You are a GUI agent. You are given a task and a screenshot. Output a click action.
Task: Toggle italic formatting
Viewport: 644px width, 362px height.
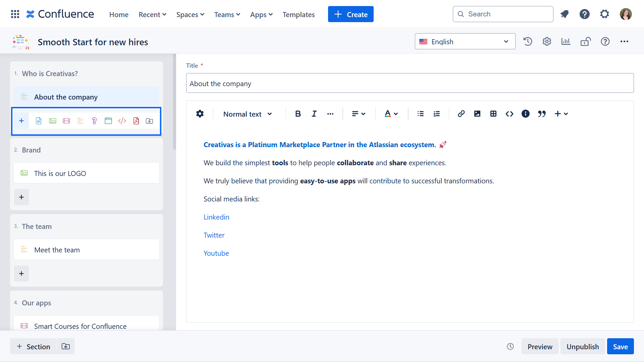point(314,114)
